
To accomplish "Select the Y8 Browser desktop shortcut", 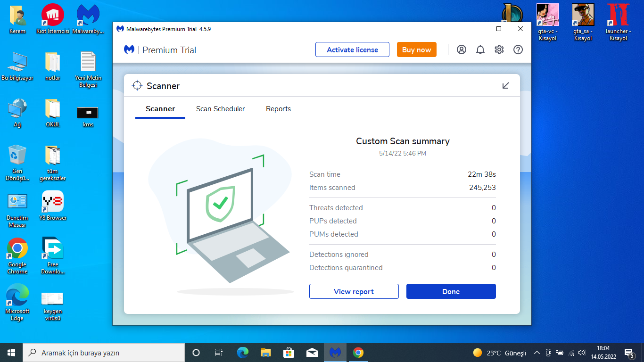I will [53, 206].
